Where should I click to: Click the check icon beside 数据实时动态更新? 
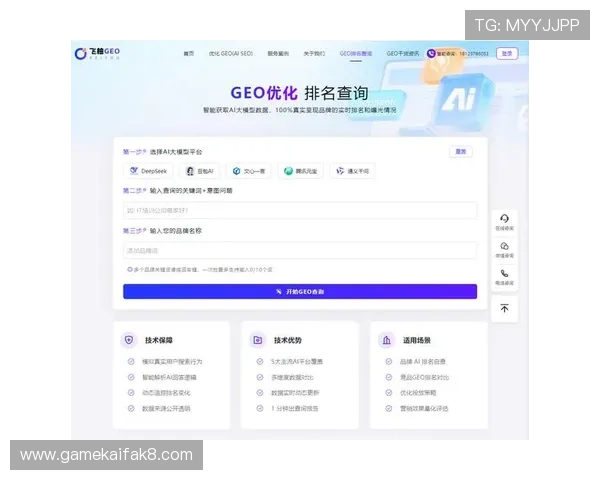click(260, 393)
